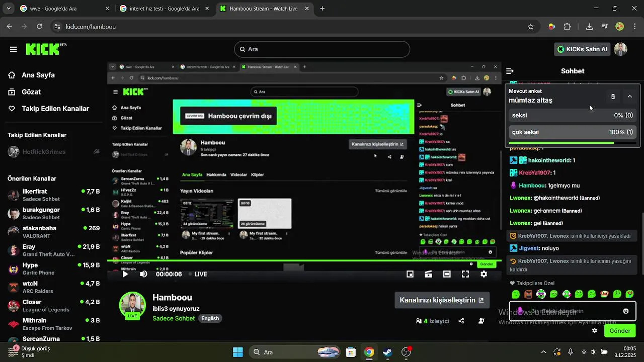Viewport: 644px width, 362px height.
Task: Open the chat settings gear
Action: click(x=595, y=331)
